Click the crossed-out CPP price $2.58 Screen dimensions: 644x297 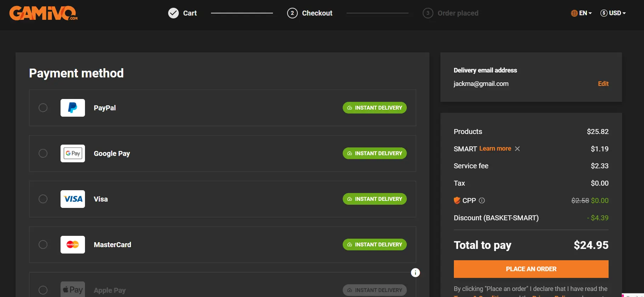[580, 200]
